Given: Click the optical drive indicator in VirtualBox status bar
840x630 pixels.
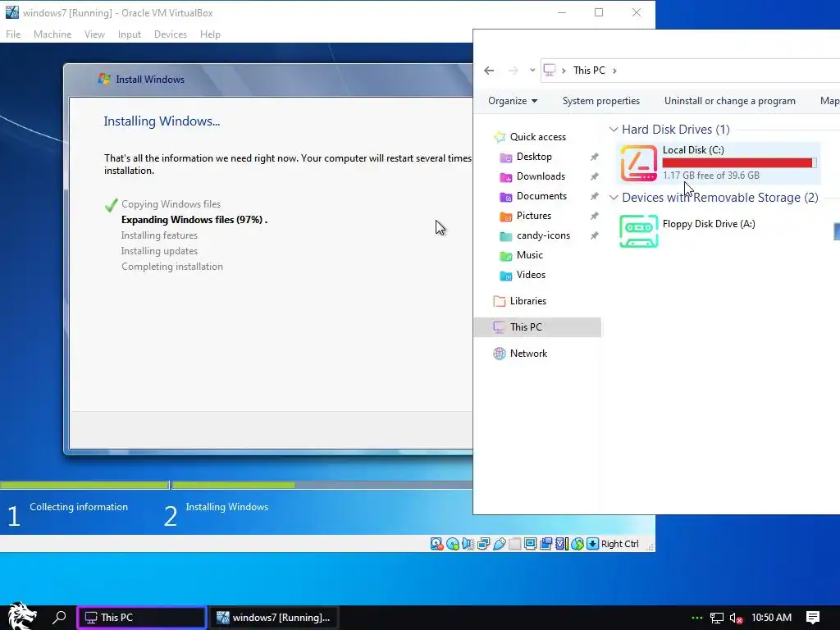Looking at the screenshot, I should (453, 544).
